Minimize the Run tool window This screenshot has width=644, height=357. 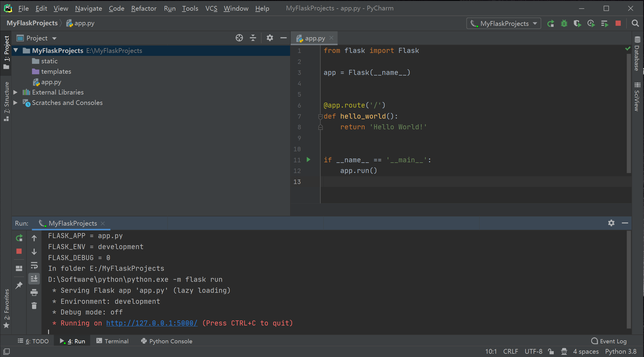625,223
